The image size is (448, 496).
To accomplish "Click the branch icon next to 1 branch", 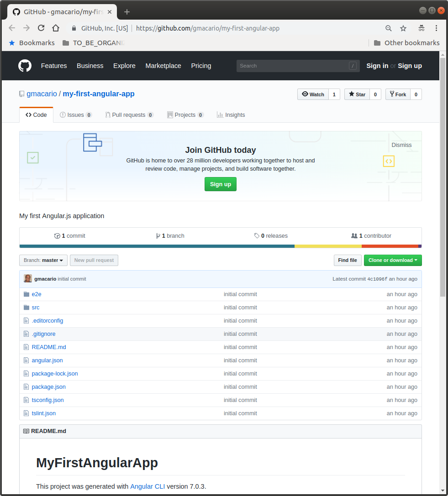I will [158, 236].
